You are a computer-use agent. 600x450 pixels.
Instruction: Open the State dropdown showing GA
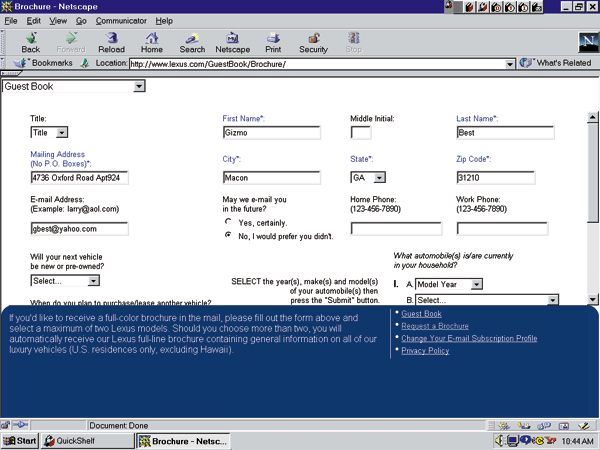click(x=367, y=178)
